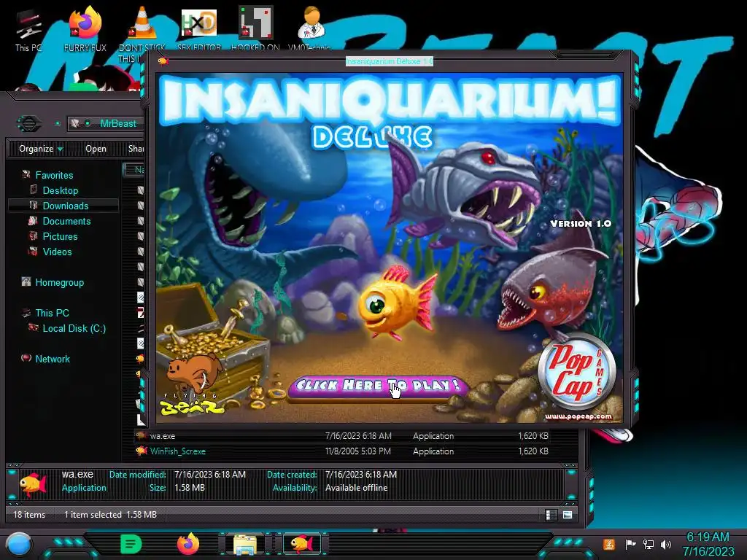
Task: Open the network tray icon
Action: pyautogui.click(x=649, y=544)
